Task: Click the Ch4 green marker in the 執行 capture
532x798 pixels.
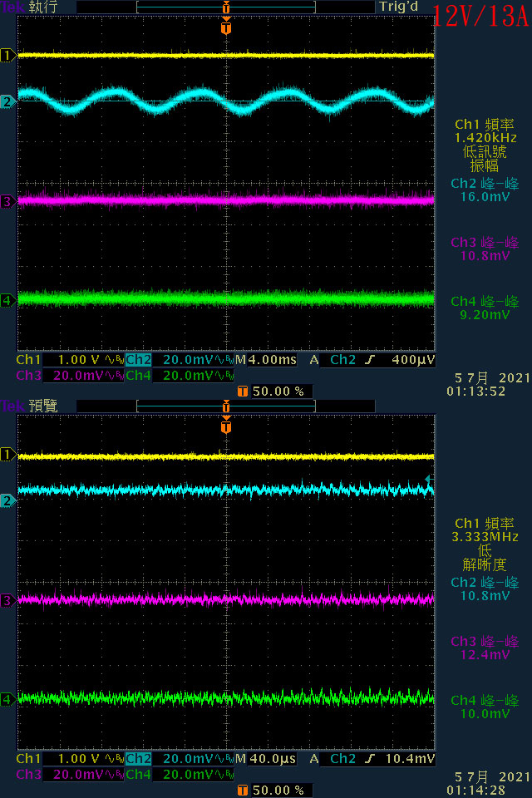Action: coord(7,300)
